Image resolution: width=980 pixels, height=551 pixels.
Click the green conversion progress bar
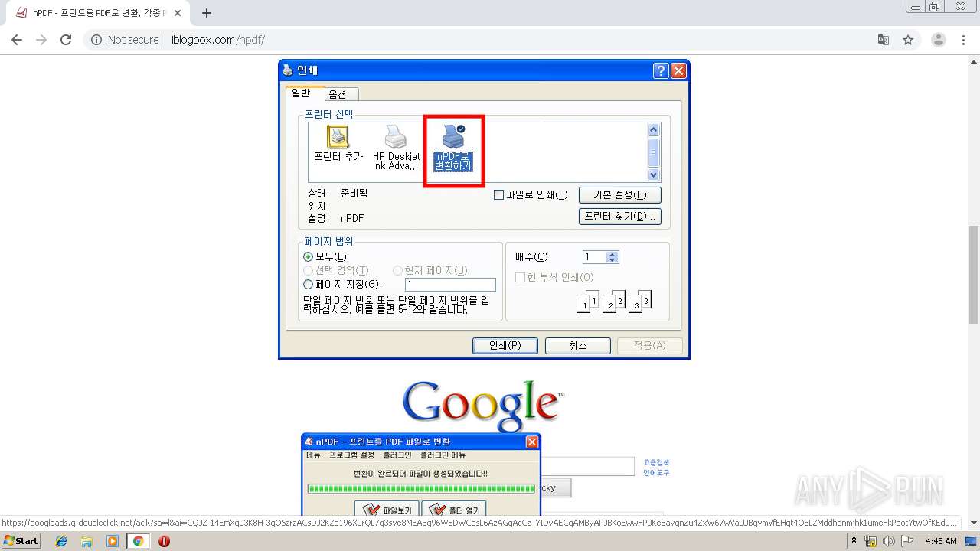pyautogui.click(x=421, y=488)
